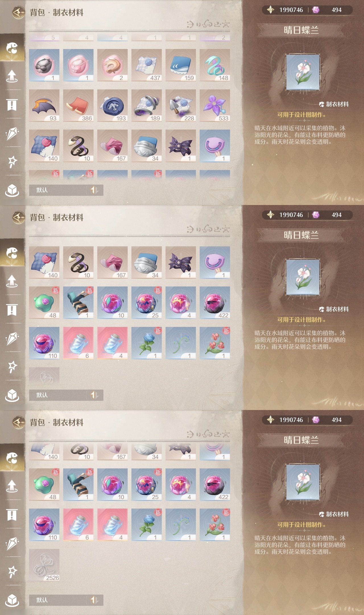Choose the teal ribbon material showing 148

[x=215, y=65]
